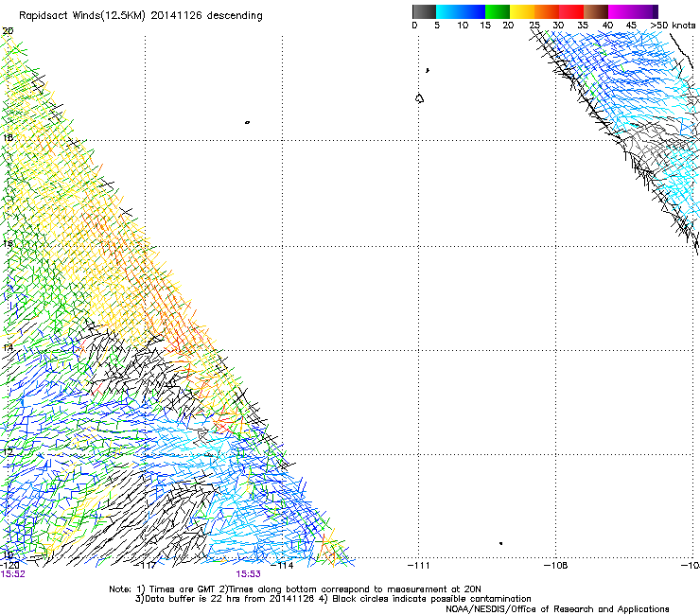Click the '35' knots scale label
The width and height of the screenshot is (700, 615).
point(583,26)
